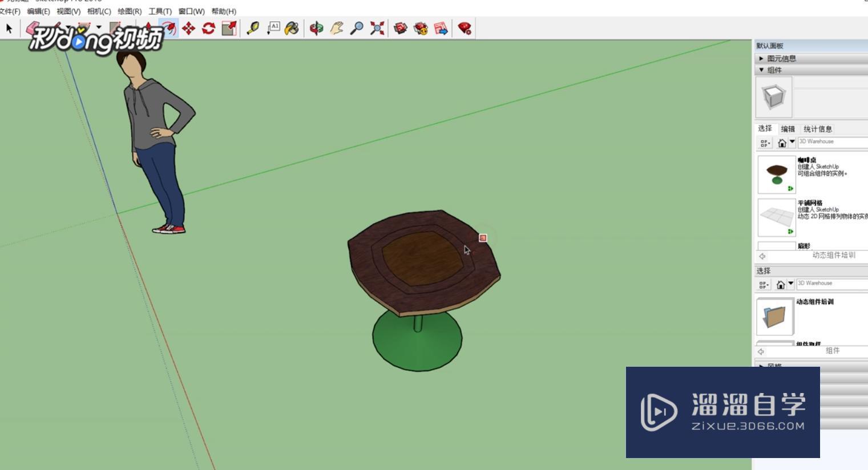Viewport: 868px width, 470px height.
Task: Switch to the 选择 tab
Action: tap(765, 128)
